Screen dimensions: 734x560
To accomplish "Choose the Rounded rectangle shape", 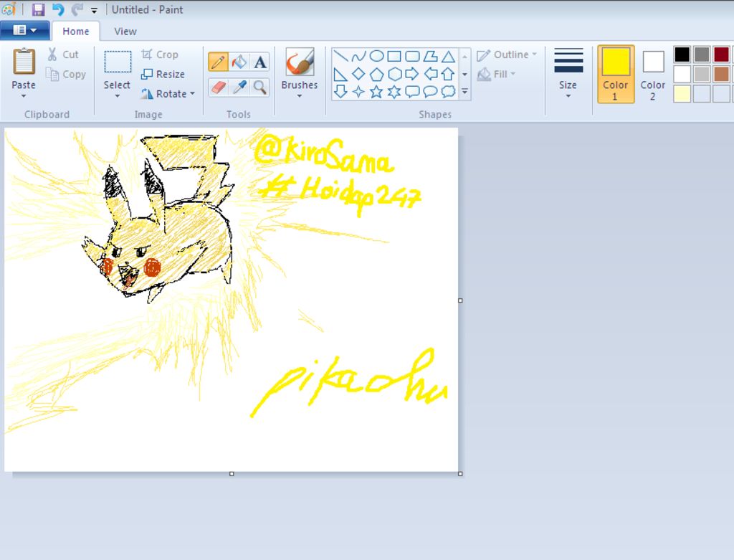I will (x=412, y=56).
